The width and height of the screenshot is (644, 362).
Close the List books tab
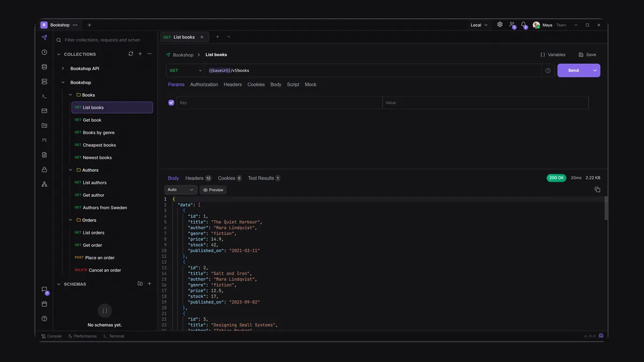[202, 37]
